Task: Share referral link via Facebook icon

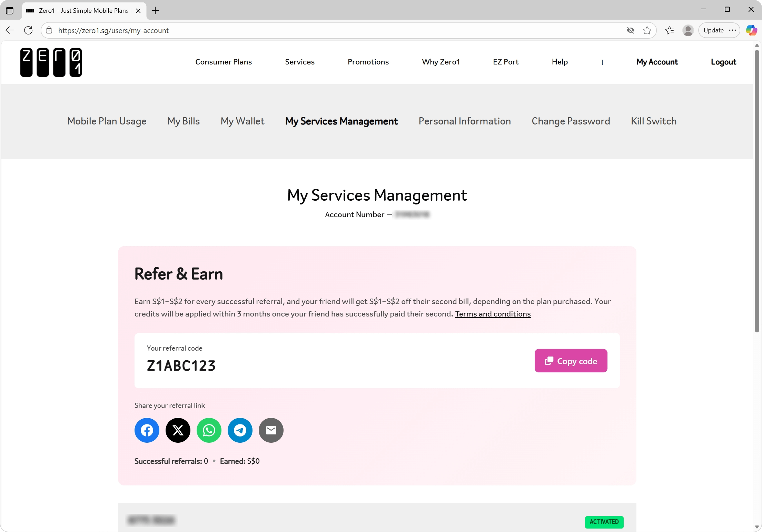Action: (x=147, y=430)
